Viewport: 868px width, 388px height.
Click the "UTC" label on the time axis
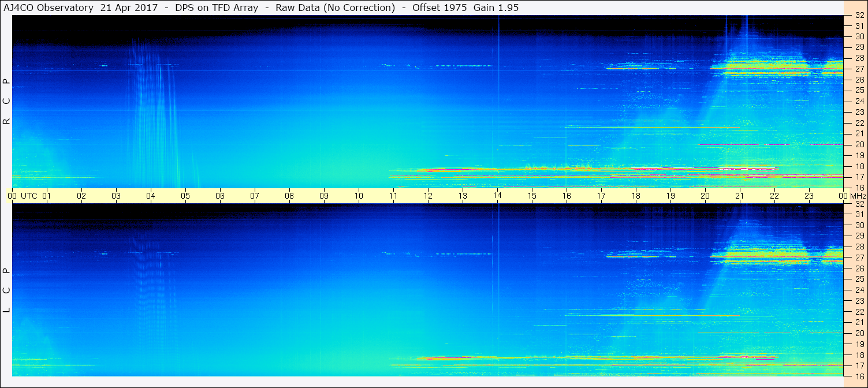(29, 196)
